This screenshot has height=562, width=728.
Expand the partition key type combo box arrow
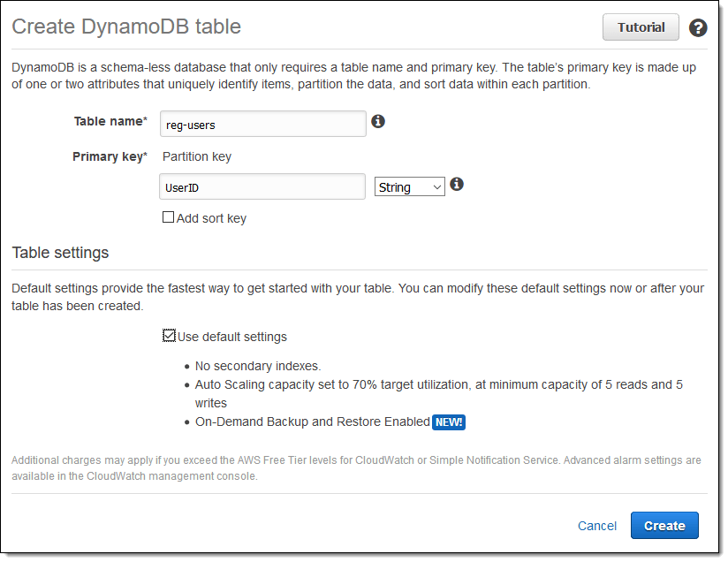pyautogui.click(x=436, y=186)
